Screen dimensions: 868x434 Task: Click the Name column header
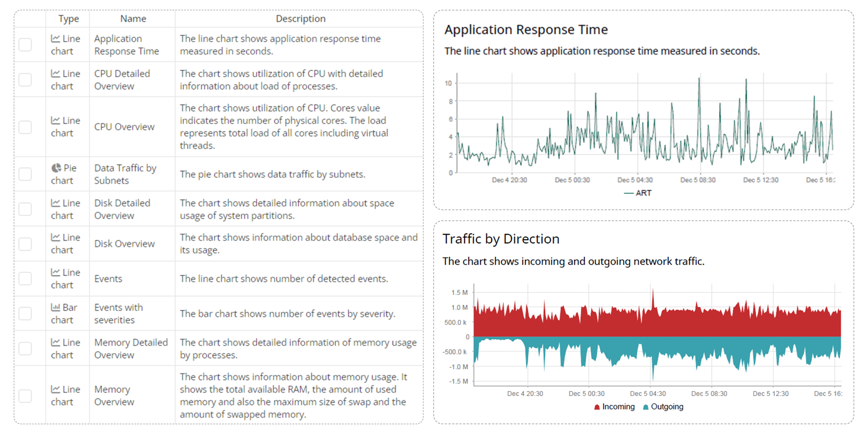click(x=133, y=19)
